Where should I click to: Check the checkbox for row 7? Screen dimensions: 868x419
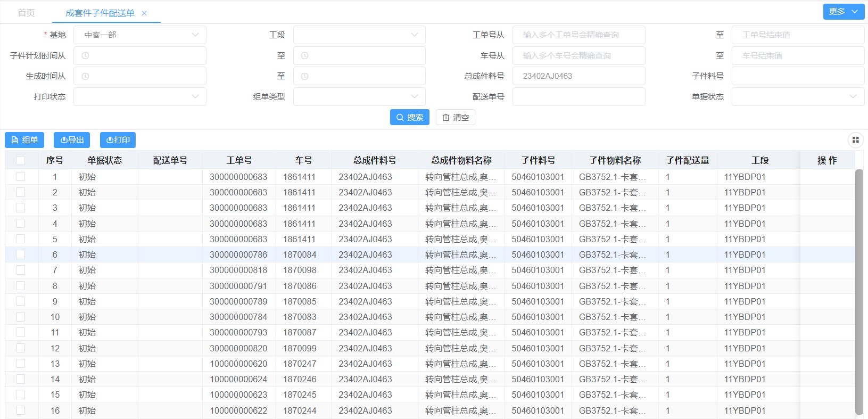tap(20, 270)
